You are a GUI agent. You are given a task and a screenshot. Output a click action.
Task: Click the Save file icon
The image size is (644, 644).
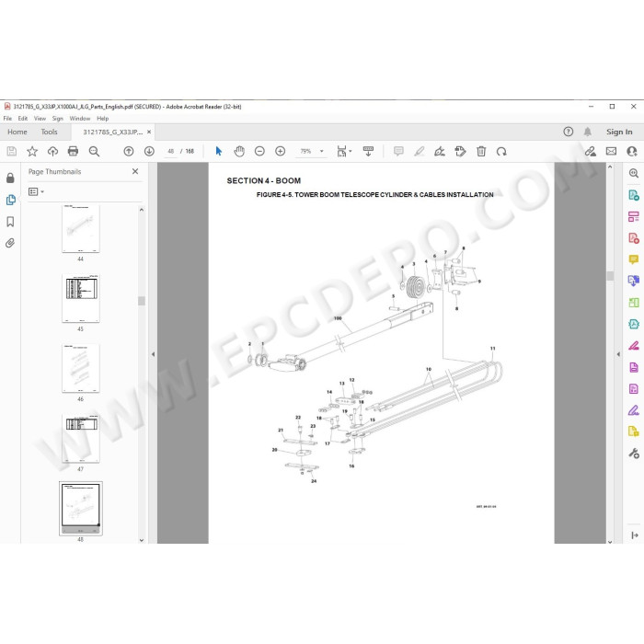pos(12,152)
